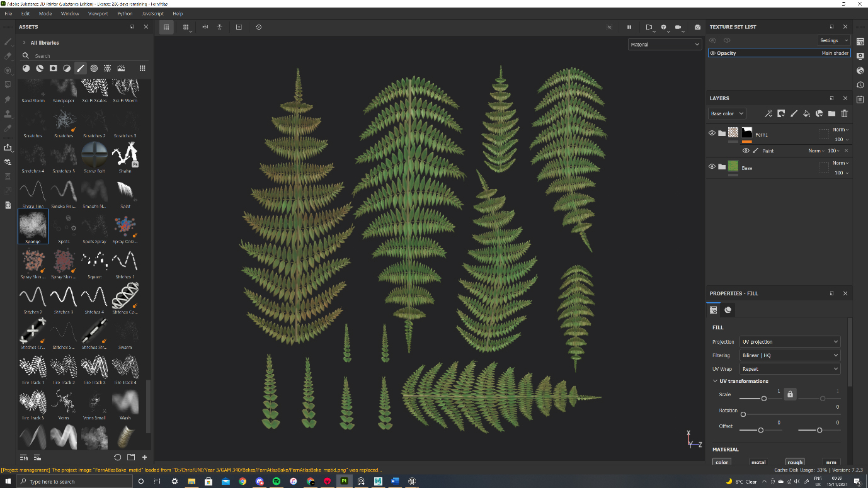Open the Viewport menu

[x=98, y=13]
